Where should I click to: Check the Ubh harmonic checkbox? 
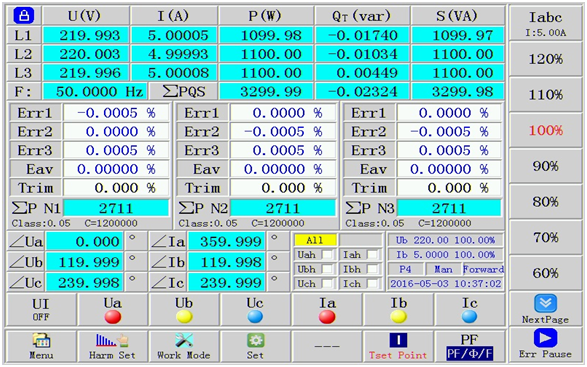click(327, 269)
